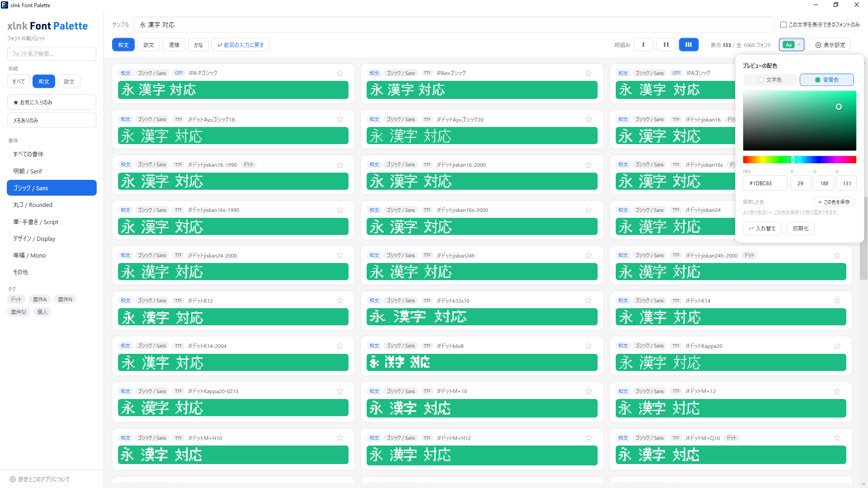Favorite JFドットK12 with its star icon
The image size is (868, 488).
[340, 300]
